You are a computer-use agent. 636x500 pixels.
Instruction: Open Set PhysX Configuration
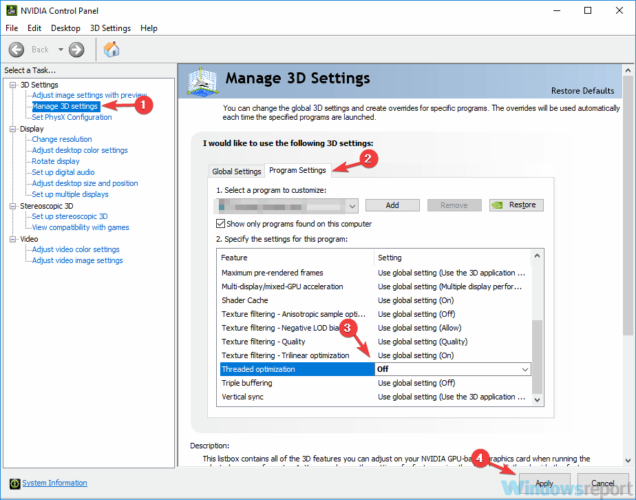(x=72, y=117)
